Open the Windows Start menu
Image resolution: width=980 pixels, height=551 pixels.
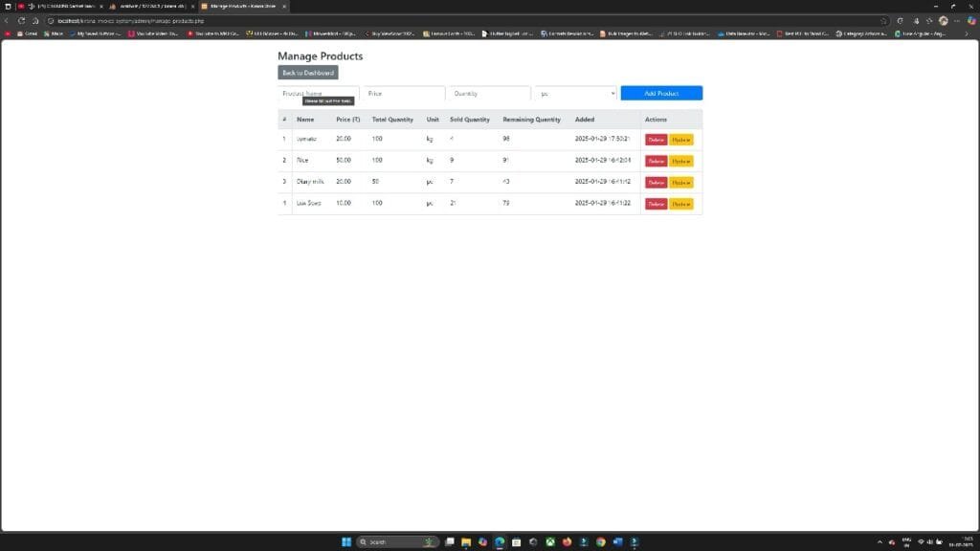345,541
